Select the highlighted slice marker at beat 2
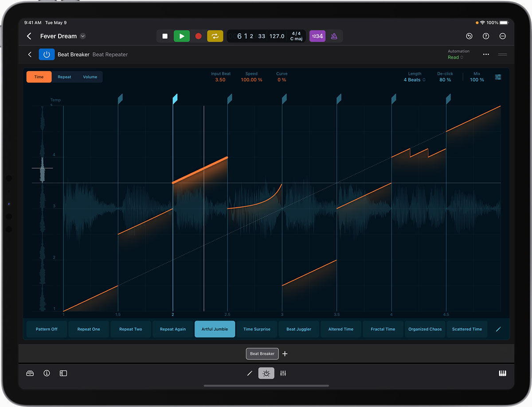The width and height of the screenshot is (532, 407). point(175,99)
